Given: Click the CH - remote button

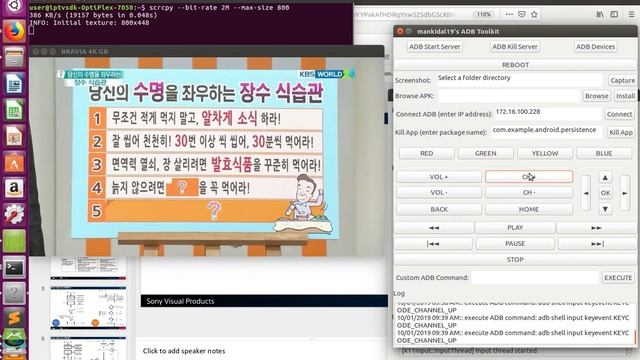Looking at the screenshot, I should (529, 193).
